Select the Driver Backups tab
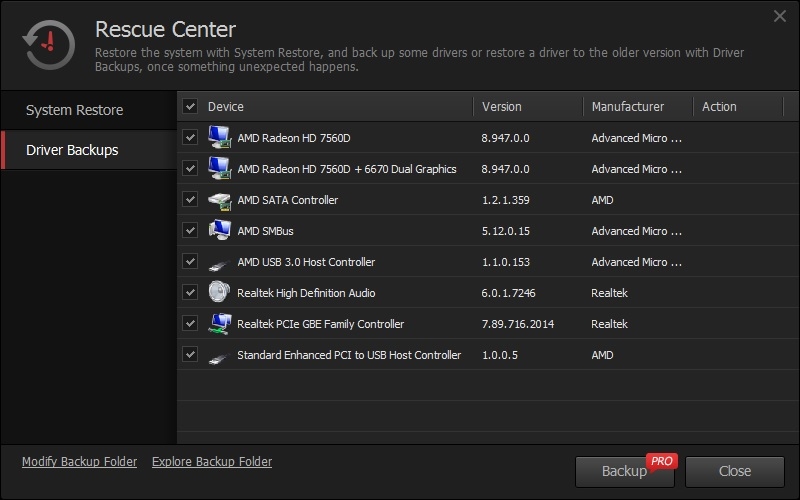Viewport: 800px width, 500px height. coord(89,150)
